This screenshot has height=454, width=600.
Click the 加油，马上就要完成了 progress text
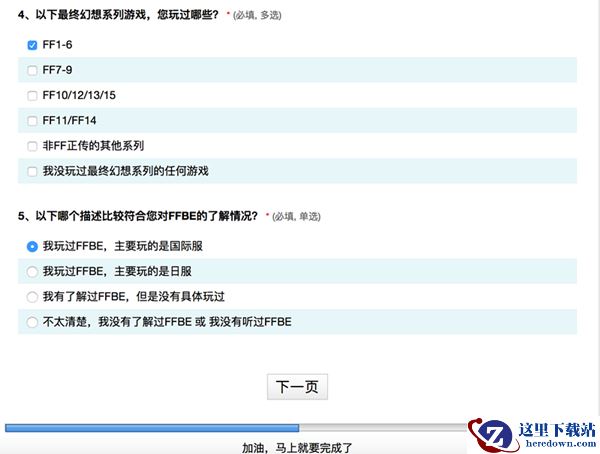coord(297,447)
